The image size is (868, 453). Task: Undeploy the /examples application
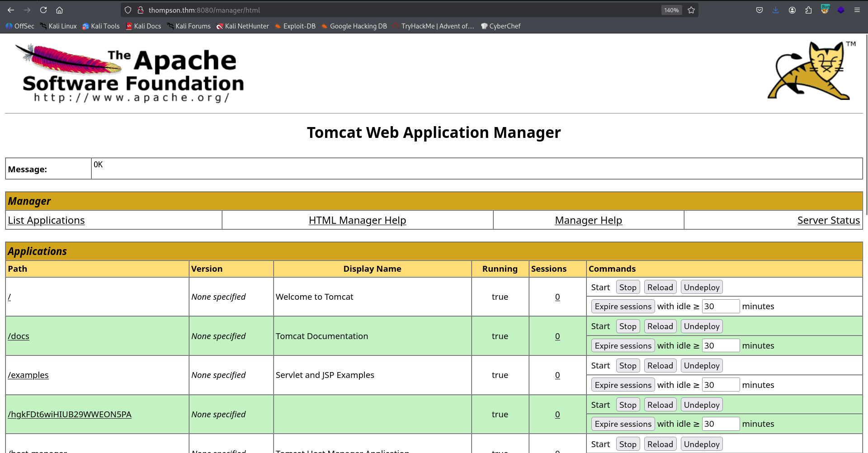[x=701, y=366]
